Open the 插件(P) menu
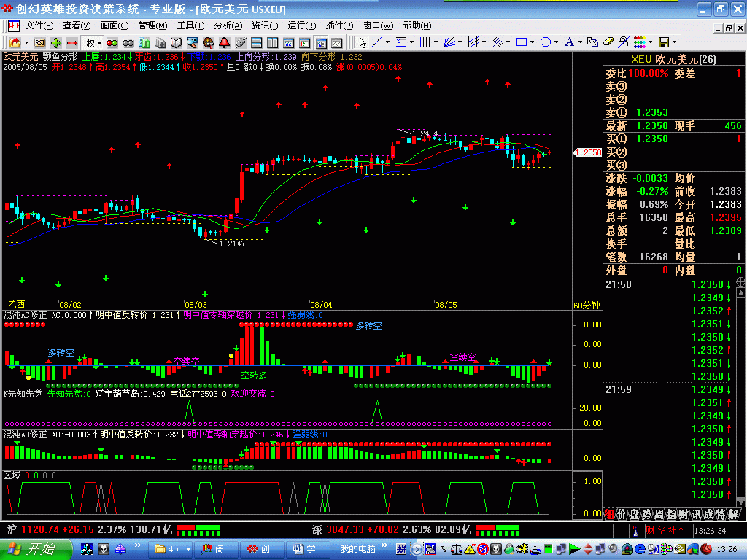This screenshot has height=560, width=747. pos(340,26)
